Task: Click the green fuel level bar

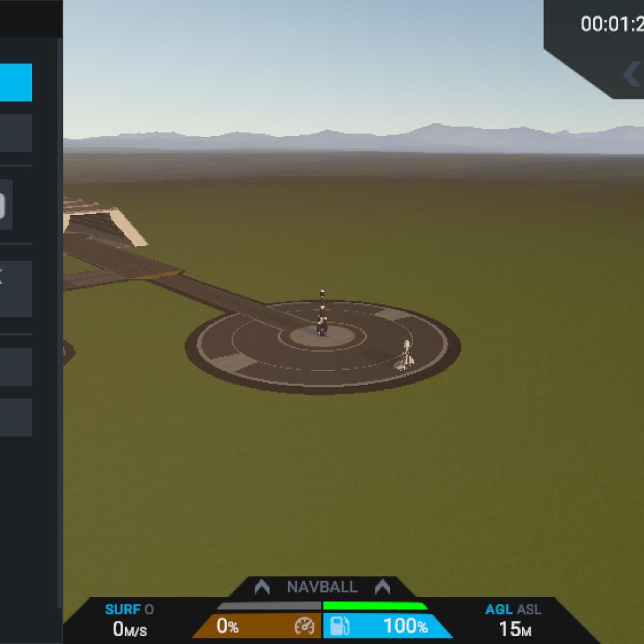Action: click(375, 606)
